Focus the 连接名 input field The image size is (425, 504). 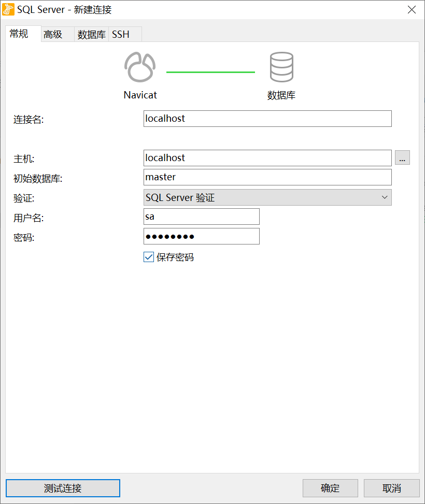click(267, 119)
